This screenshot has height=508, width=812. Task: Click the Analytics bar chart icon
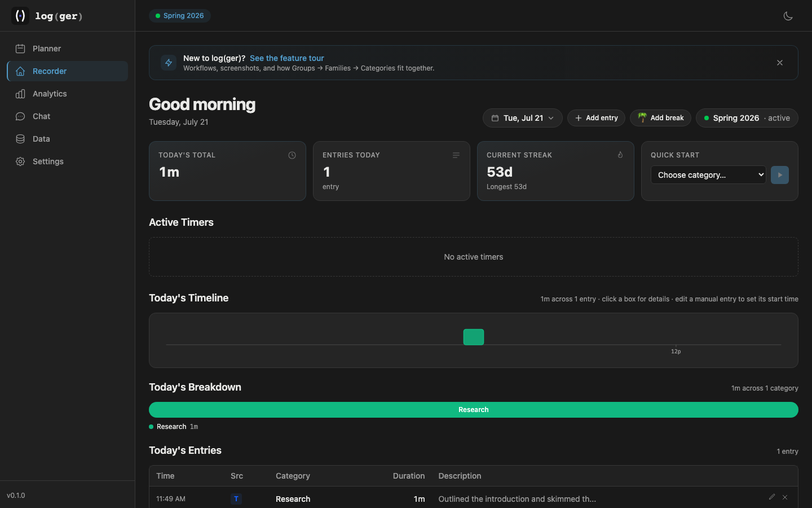coord(20,94)
